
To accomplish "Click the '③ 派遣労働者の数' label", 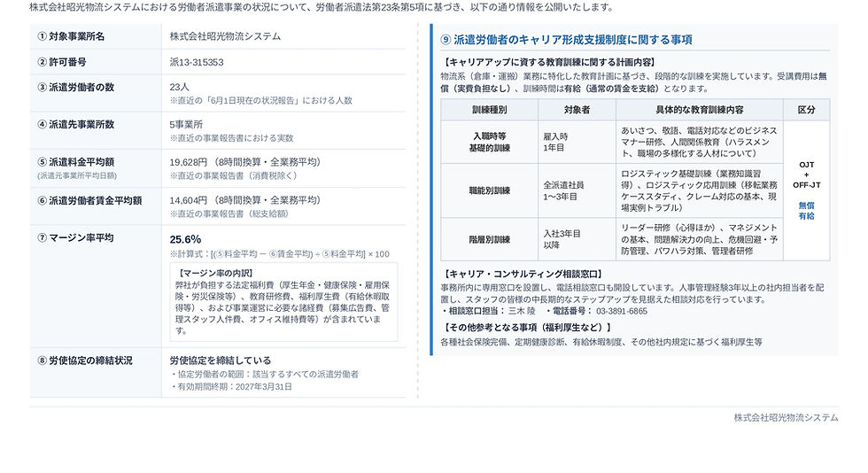I will pos(75,88).
